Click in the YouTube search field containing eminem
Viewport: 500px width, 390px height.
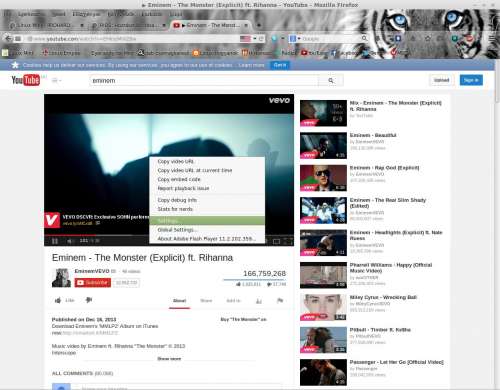pyautogui.click(x=204, y=81)
